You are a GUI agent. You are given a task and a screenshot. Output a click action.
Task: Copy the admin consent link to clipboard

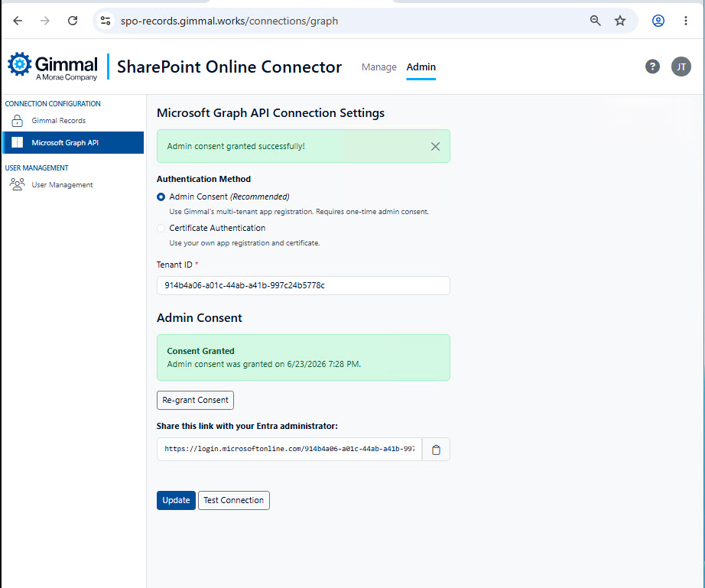click(436, 450)
